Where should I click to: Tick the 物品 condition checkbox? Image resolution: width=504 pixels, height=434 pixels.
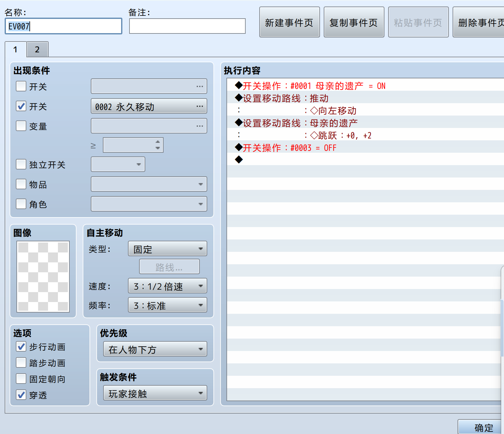tap(21, 184)
